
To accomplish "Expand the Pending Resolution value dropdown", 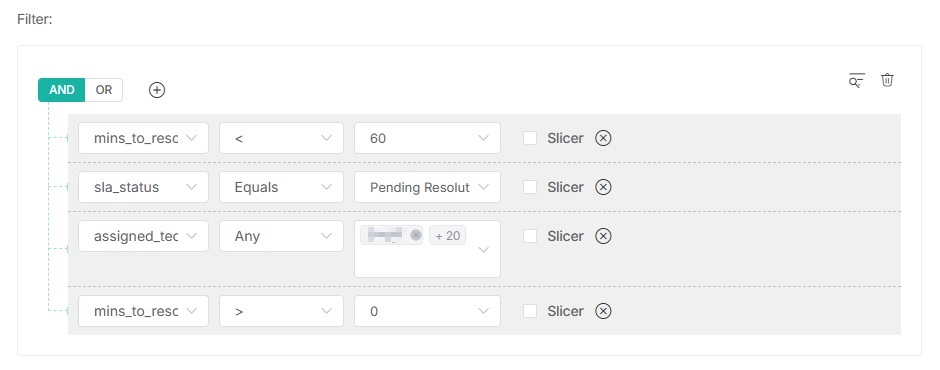I will click(427, 187).
